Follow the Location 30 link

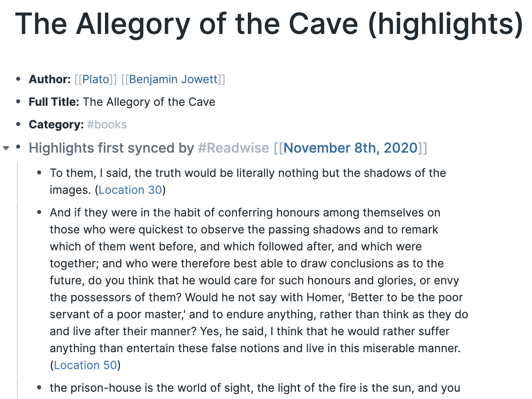130,190
